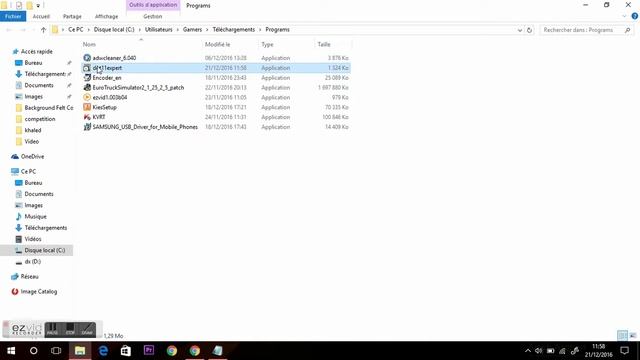This screenshot has height=360, width=640.
Task: Open Cortana search circle
Action: [x=33, y=351]
